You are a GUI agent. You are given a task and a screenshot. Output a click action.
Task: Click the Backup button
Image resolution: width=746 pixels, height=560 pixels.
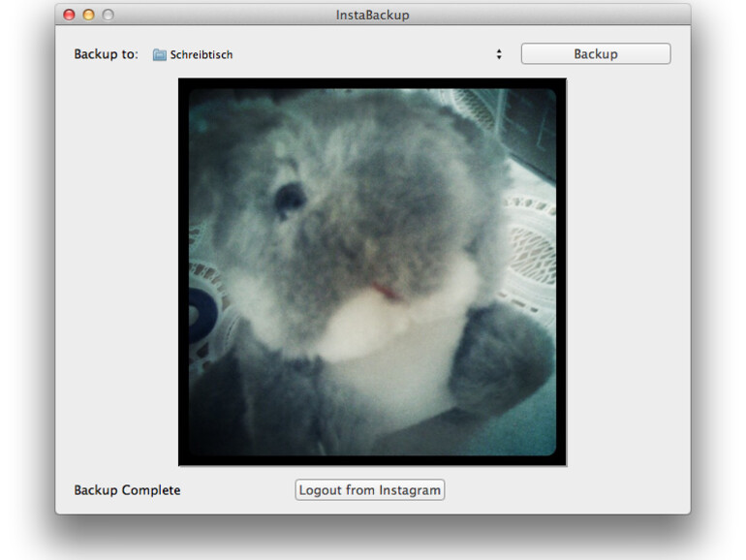coord(595,54)
